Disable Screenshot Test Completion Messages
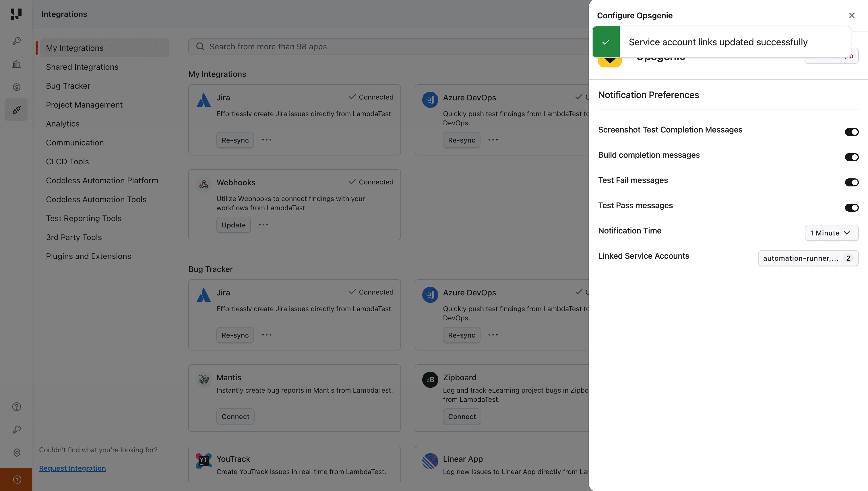The width and height of the screenshot is (868, 491). [x=851, y=132]
